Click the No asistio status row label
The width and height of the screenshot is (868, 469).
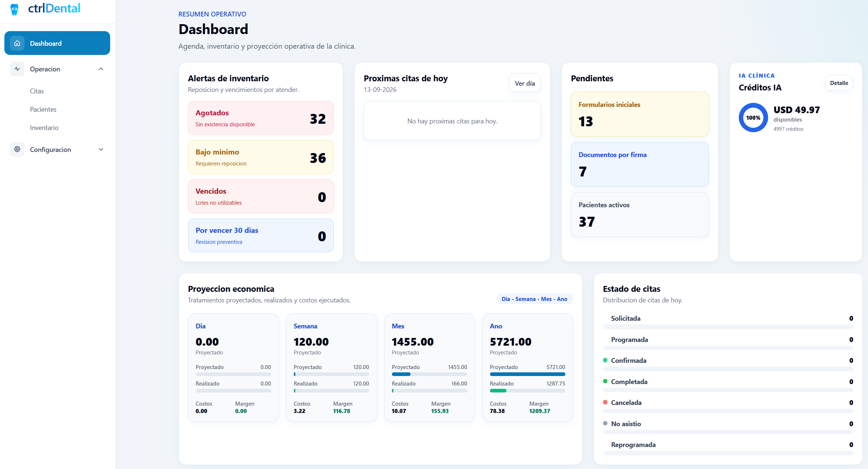626,424
